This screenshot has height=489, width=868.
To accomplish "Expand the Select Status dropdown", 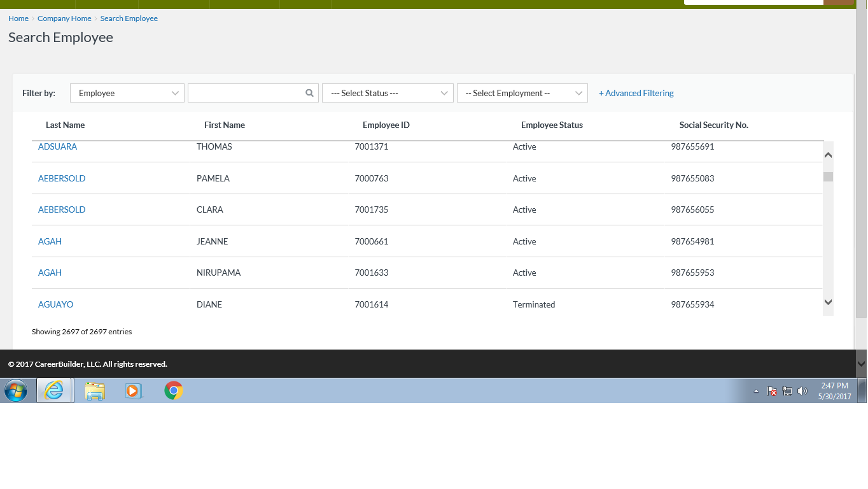I will [x=388, y=93].
